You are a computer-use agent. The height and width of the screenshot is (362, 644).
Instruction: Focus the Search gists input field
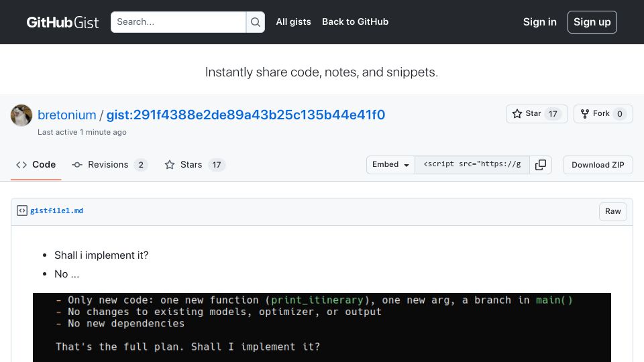click(x=178, y=22)
